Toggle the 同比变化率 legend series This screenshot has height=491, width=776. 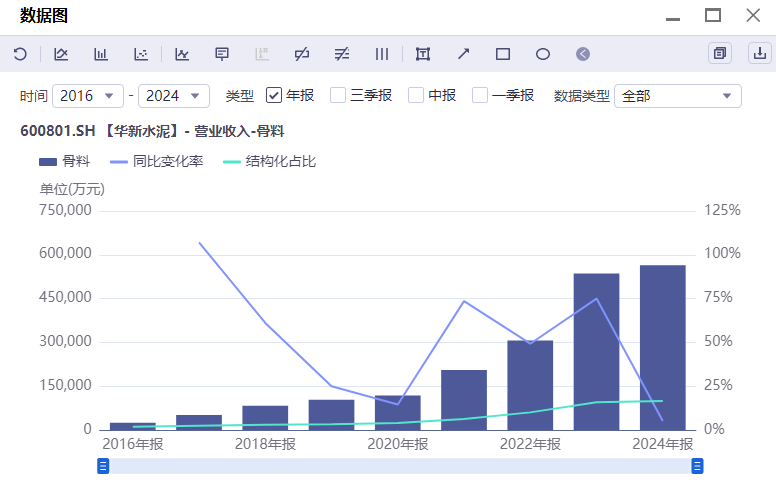(x=156, y=161)
